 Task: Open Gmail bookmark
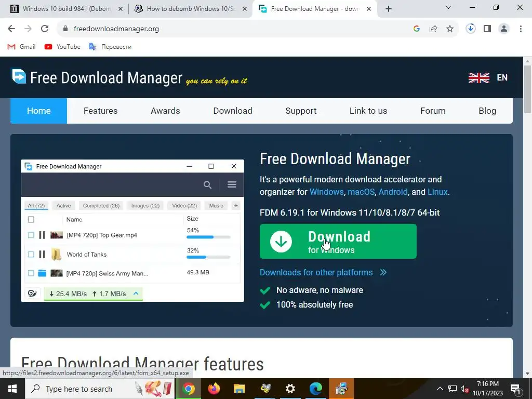(x=21, y=47)
